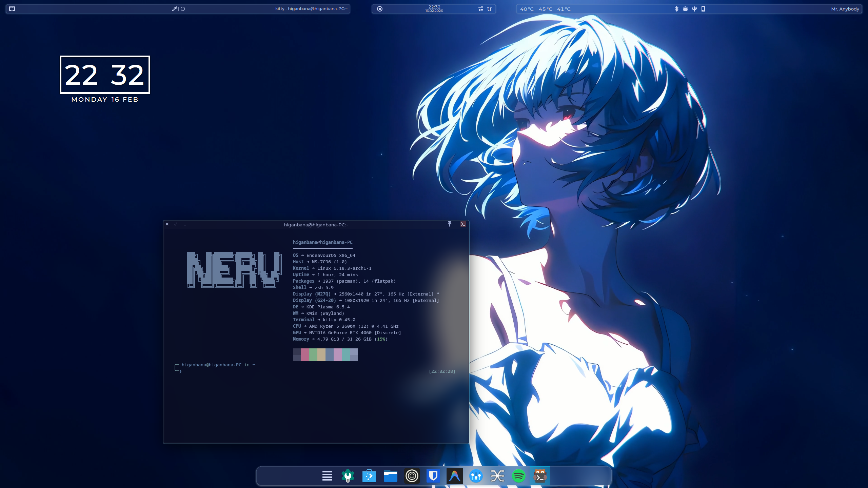Open the panel clock showing 22:32 16.02.2026

(x=434, y=8)
